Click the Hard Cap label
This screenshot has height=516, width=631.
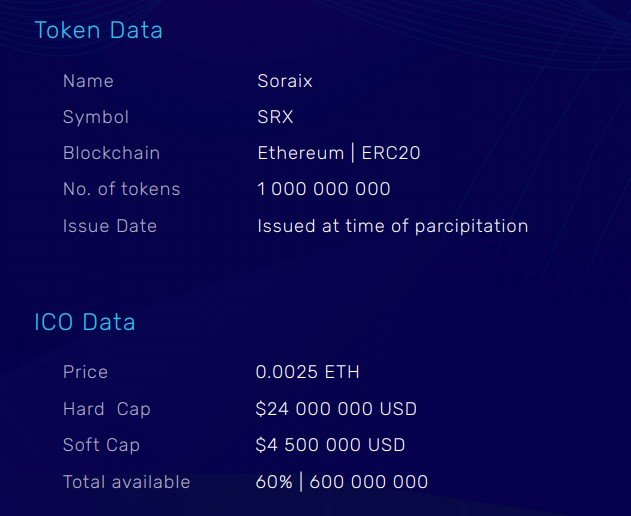click(107, 409)
